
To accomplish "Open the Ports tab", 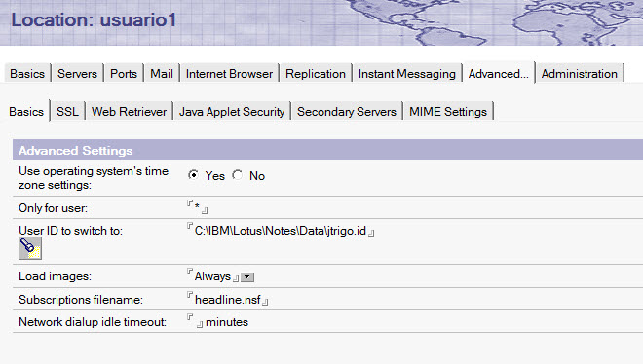I will [124, 74].
